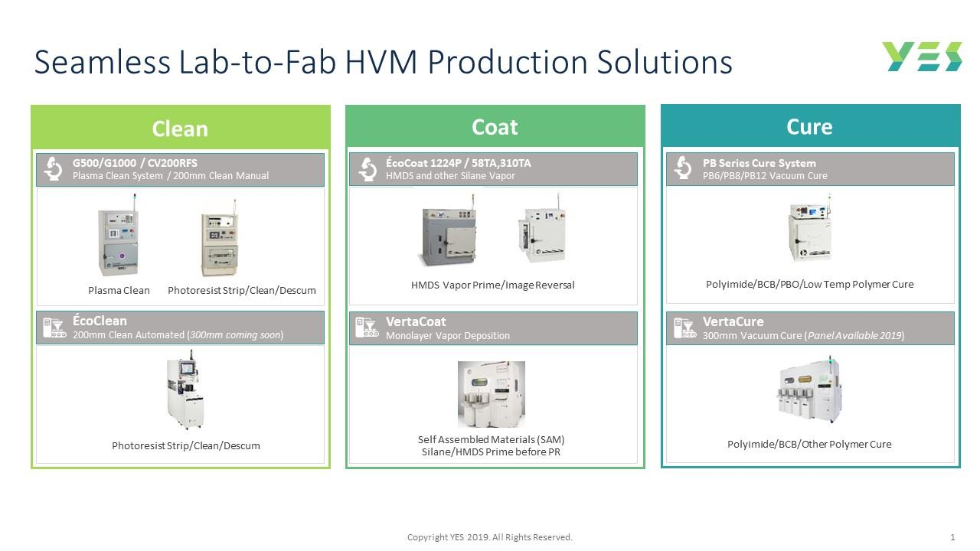Click production-line icon beside VertaCoat heading
980x551 pixels.
pyautogui.click(x=367, y=328)
